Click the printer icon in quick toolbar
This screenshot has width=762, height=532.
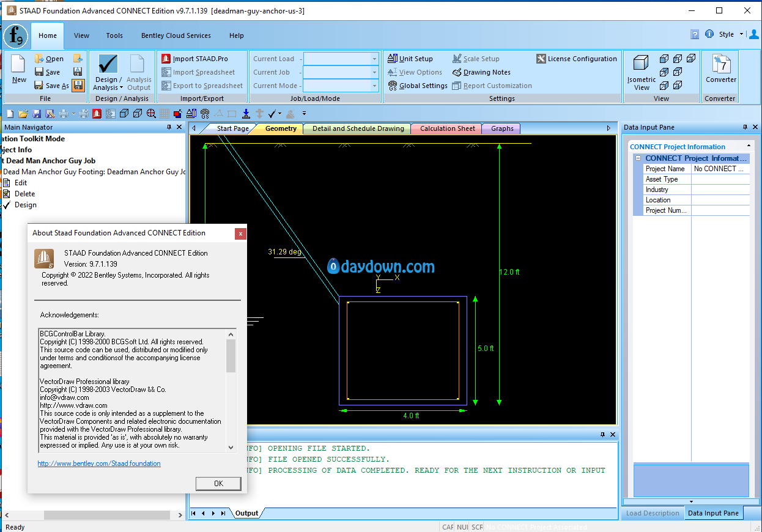click(64, 114)
